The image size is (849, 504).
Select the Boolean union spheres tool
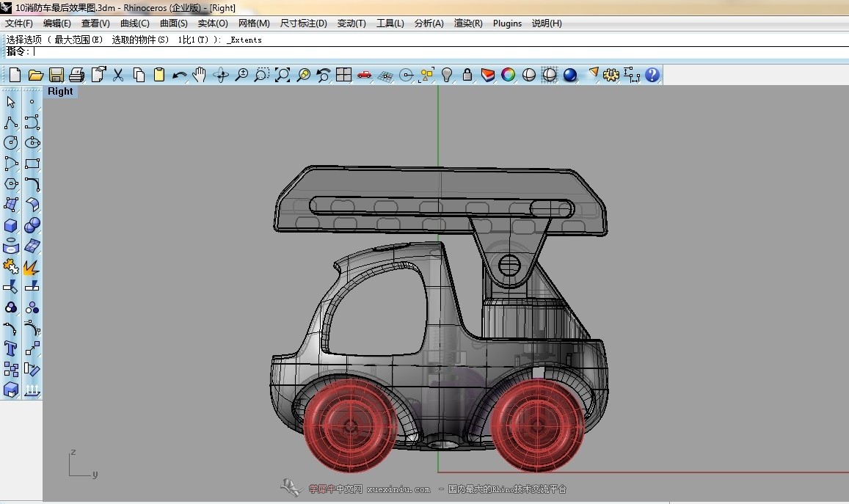tap(32, 225)
